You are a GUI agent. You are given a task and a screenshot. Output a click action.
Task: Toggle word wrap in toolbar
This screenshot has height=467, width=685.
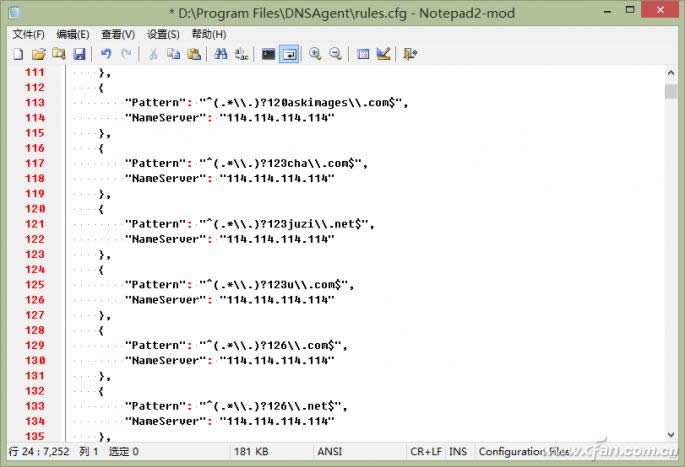point(288,54)
